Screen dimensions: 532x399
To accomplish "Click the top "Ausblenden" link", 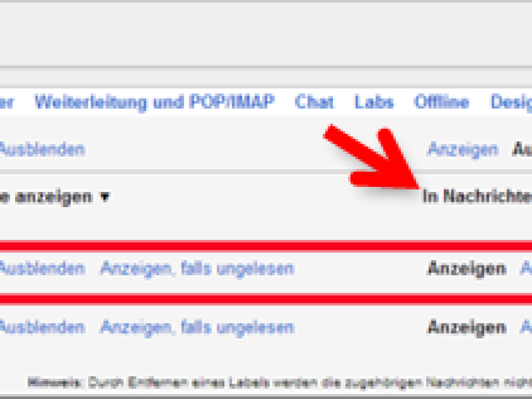I will (x=42, y=149).
